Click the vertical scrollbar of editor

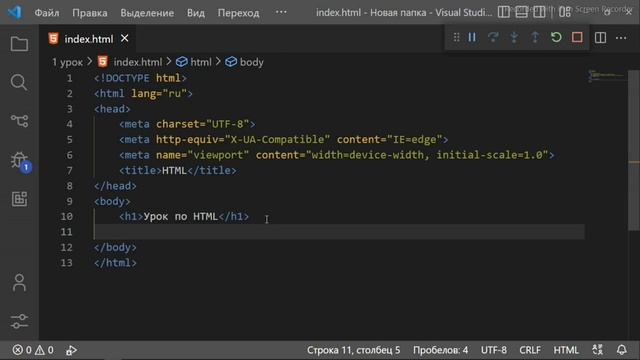point(634,150)
